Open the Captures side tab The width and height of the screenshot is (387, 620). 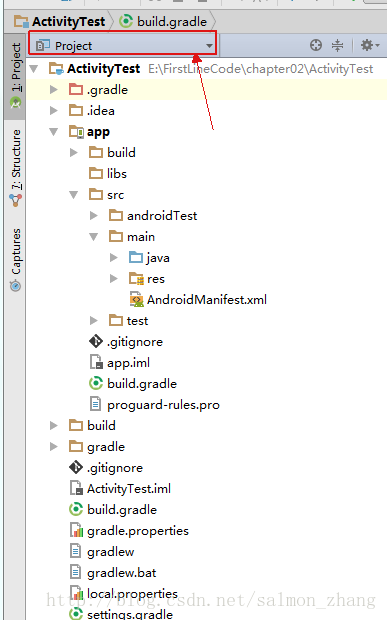16,260
